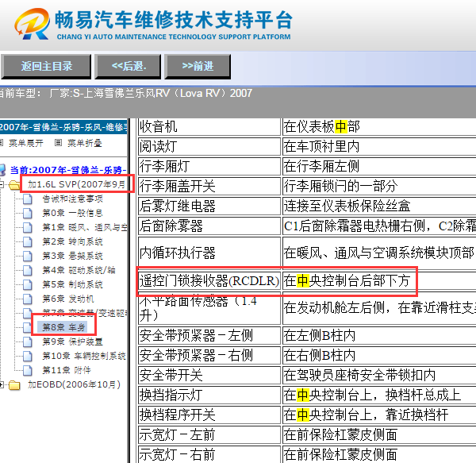Screen dimensions: 476x463
Task: Click the 后雾灯继电器 cell
Action: pos(209,206)
